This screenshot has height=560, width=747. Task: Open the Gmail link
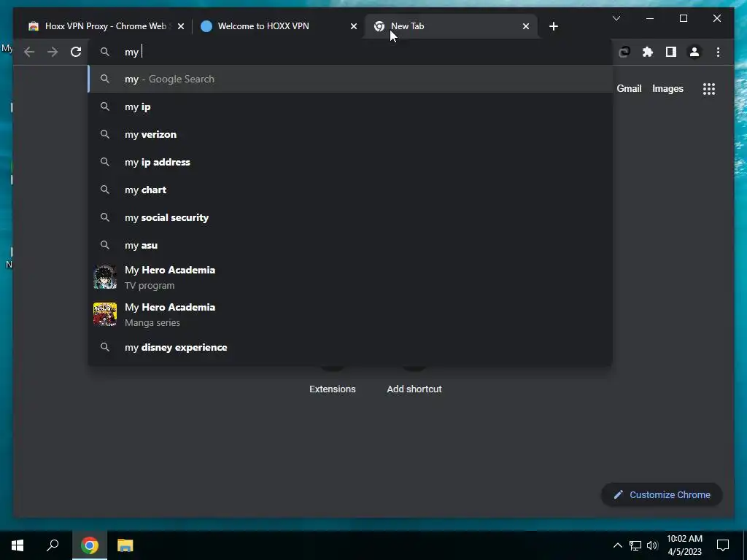coord(629,88)
